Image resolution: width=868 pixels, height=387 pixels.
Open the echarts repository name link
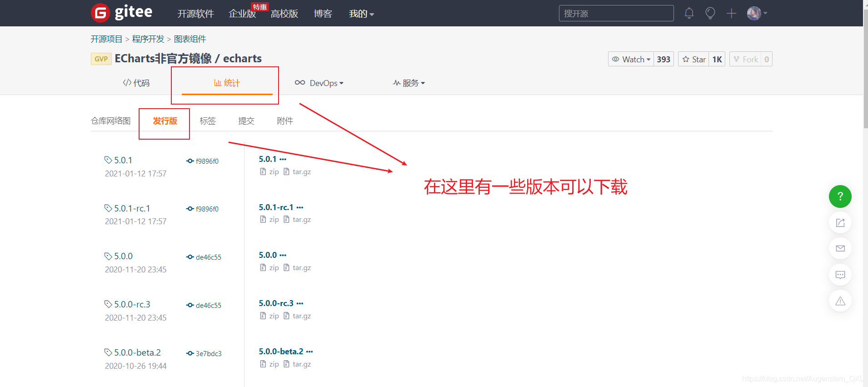(242, 58)
